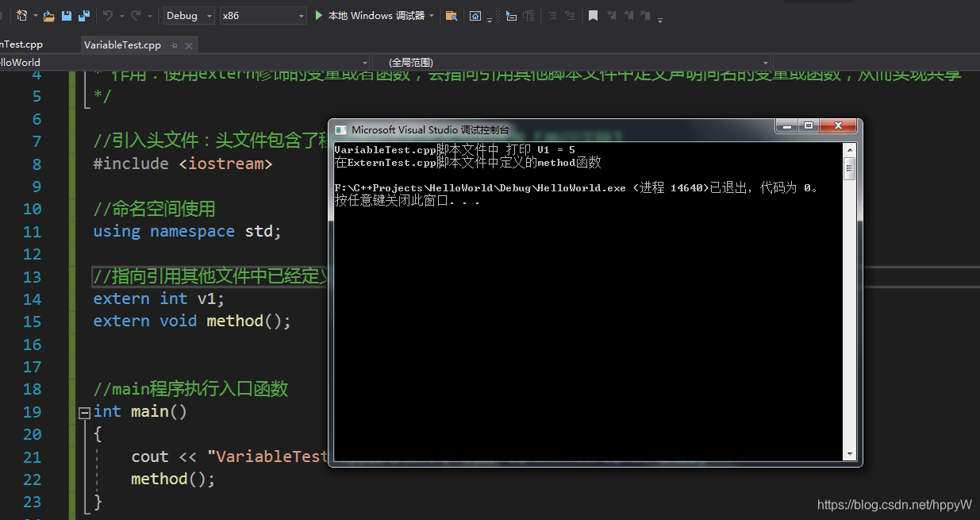Click the New Project toolbar icon

[21, 15]
